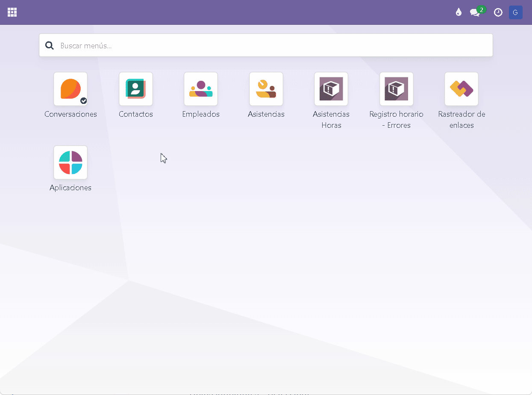The image size is (532, 395).
Task: Open the conversations icon with badge 2
Action: point(475,12)
